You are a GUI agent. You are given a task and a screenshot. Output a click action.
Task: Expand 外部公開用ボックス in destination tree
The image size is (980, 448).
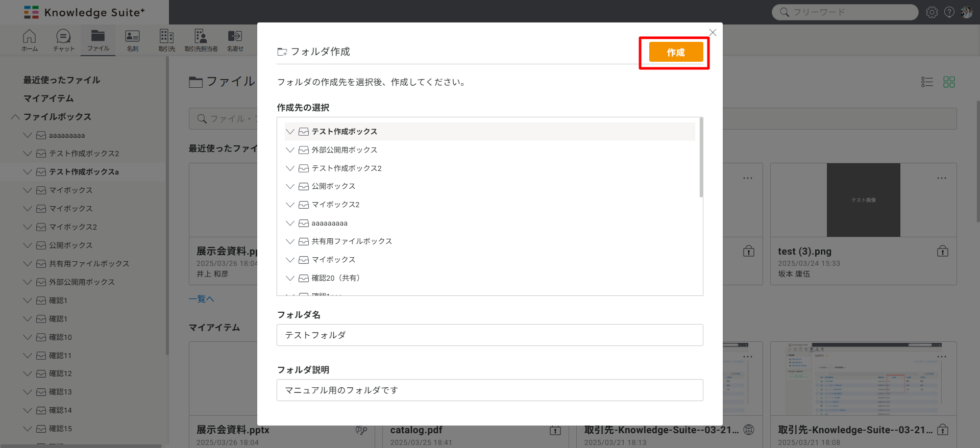click(x=290, y=150)
